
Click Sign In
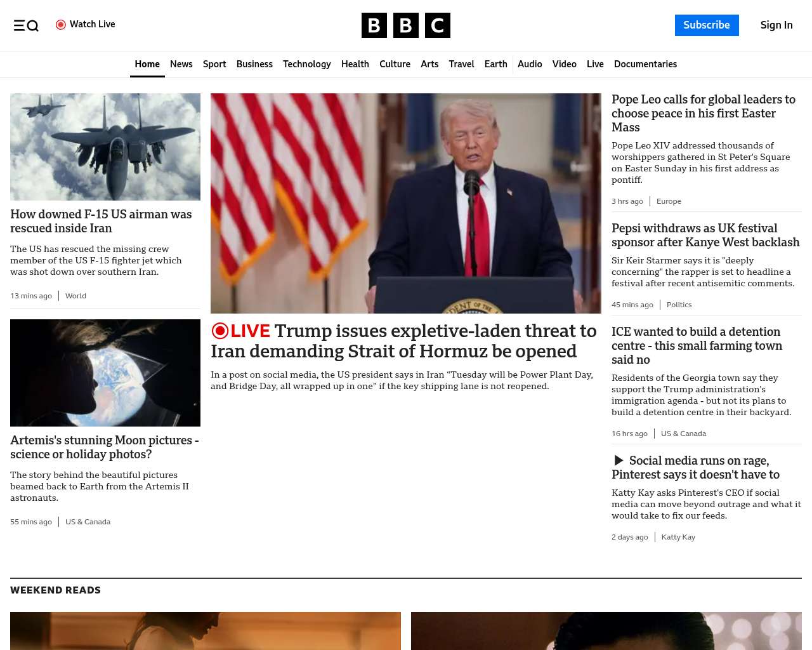click(776, 25)
